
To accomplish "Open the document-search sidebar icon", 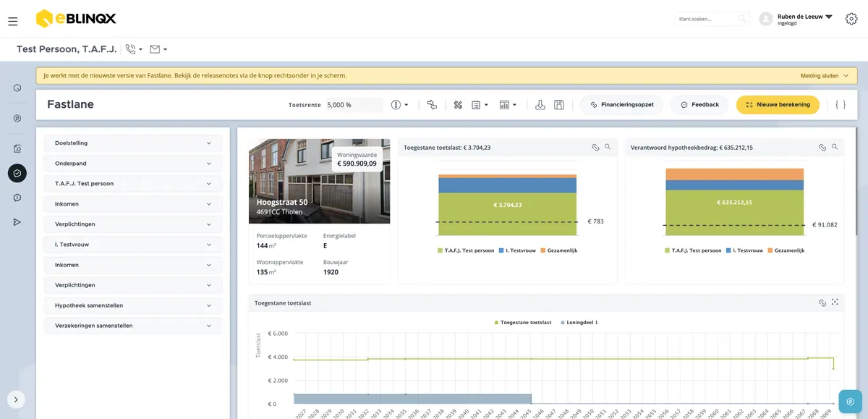I will click(x=17, y=148).
